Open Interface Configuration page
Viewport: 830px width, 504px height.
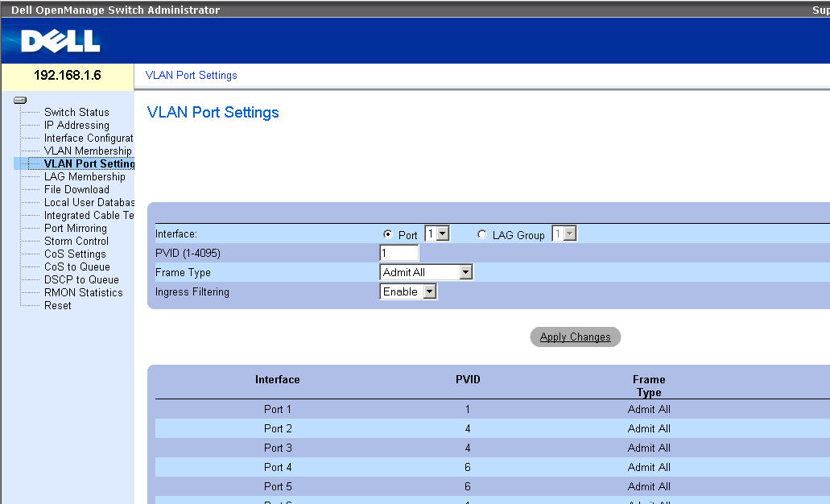point(89,138)
